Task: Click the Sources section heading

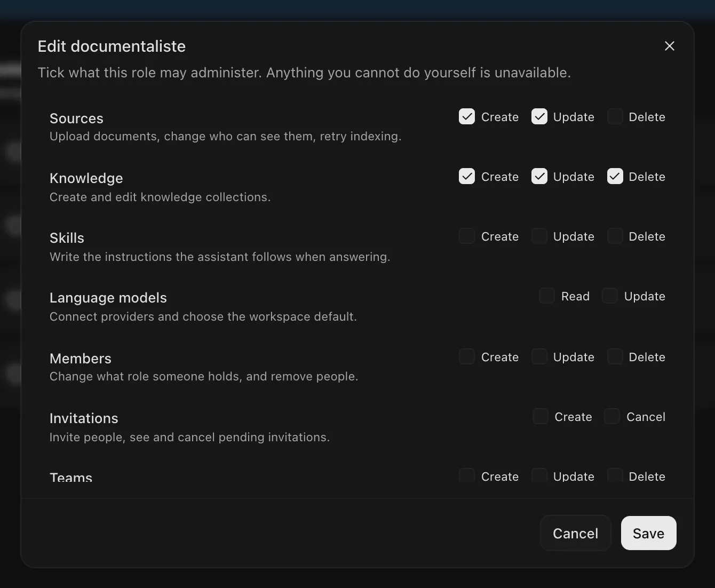Action: tap(76, 118)
